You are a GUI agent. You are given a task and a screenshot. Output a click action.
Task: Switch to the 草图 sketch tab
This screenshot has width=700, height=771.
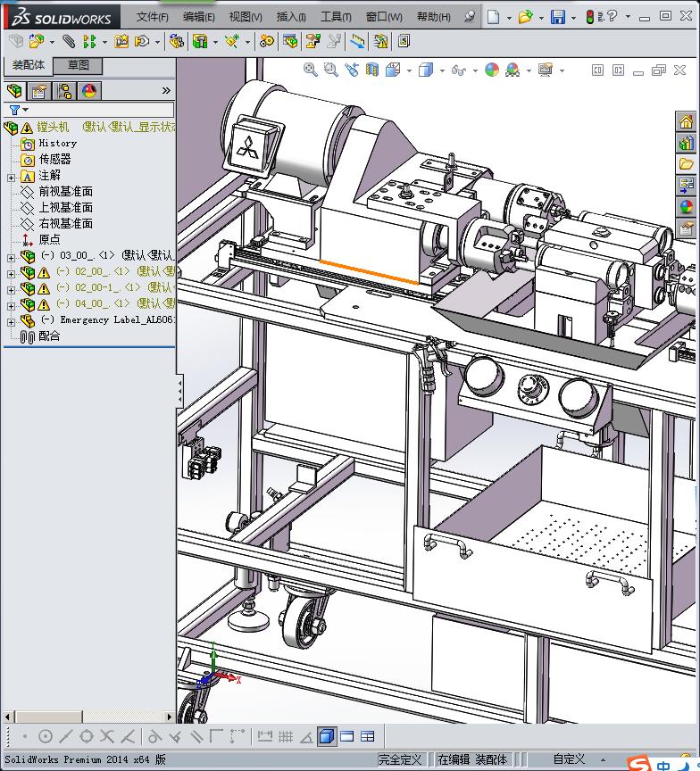coord(78,65)
